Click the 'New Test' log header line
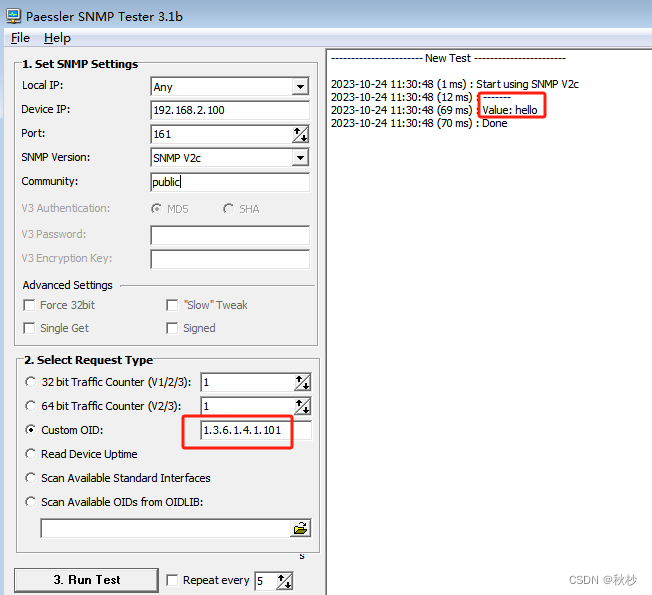 tap(448, 58)
